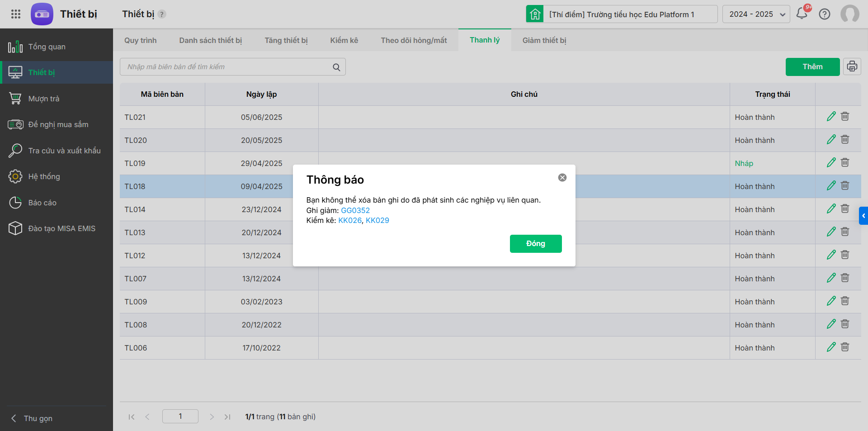Collapse the sidebar with Thu gọn
The height and width of the screenshot is (431, 868).
tap(33, 418)
